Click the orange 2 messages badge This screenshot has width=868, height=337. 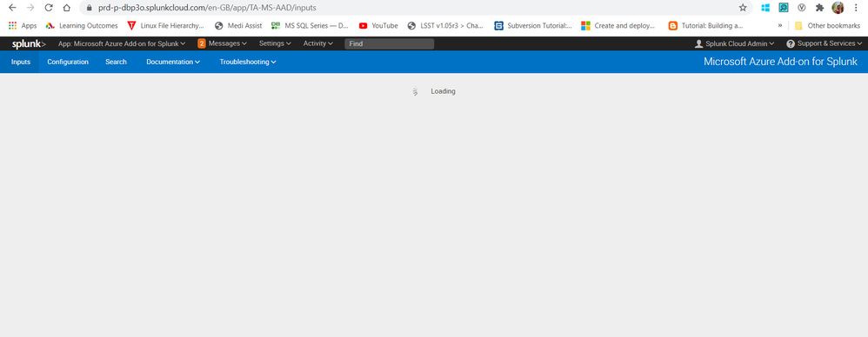(202, 43)
